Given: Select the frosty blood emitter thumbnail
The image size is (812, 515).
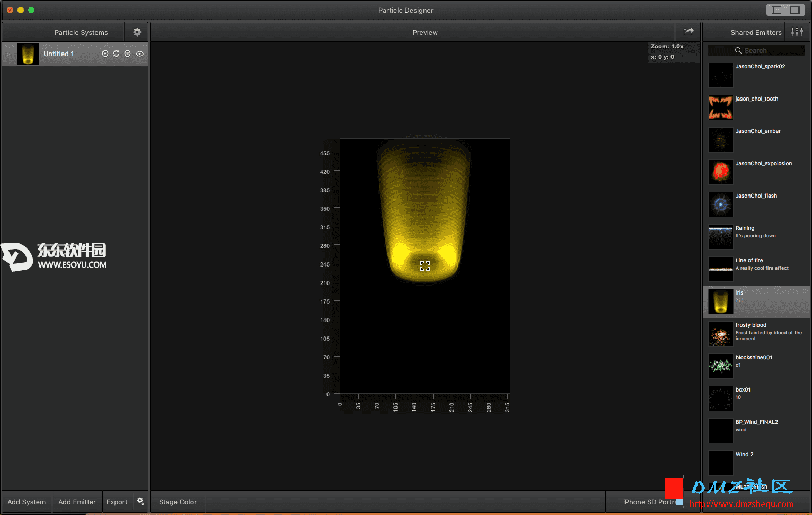Looking at the screenshot, I should coord(721,334).
